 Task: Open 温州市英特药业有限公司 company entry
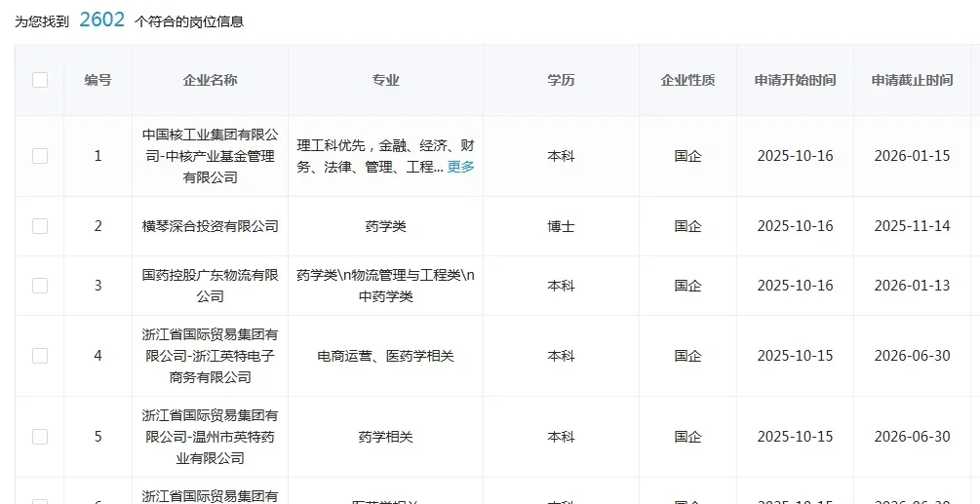[210, 437]
